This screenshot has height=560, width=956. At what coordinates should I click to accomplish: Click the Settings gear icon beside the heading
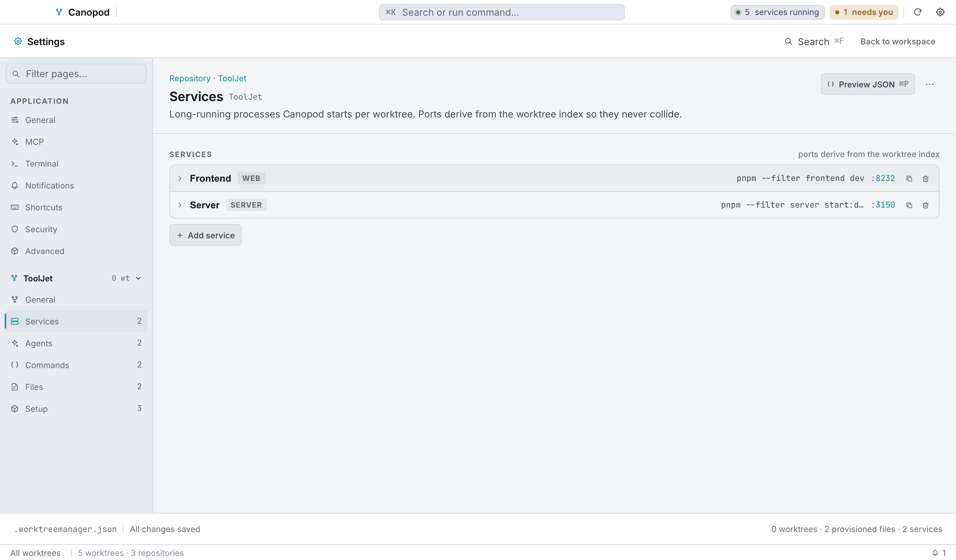click(18, 41)
